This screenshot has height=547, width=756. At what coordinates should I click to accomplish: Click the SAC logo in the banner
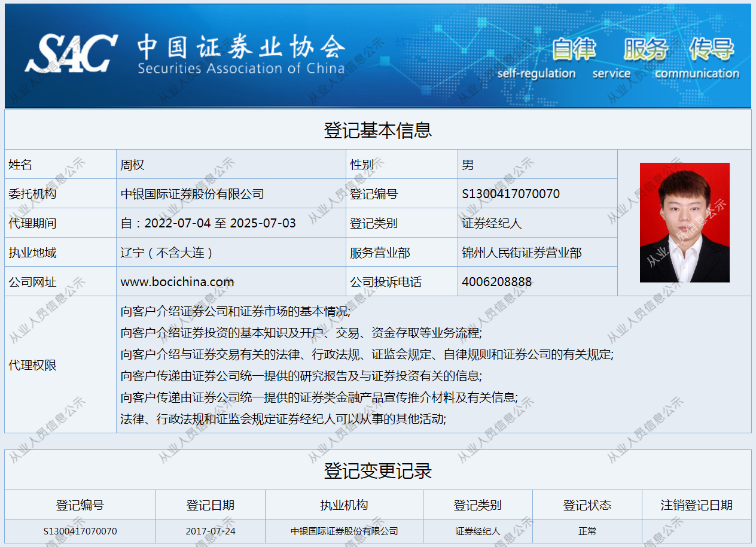[71, 53]
